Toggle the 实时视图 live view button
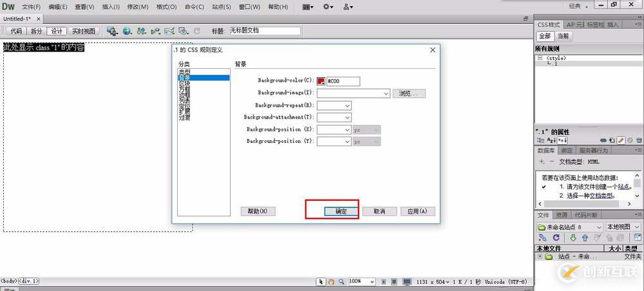 coord(83,31)
